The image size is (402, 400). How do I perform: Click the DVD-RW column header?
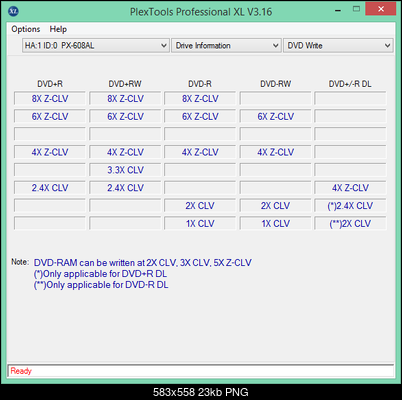275,84
